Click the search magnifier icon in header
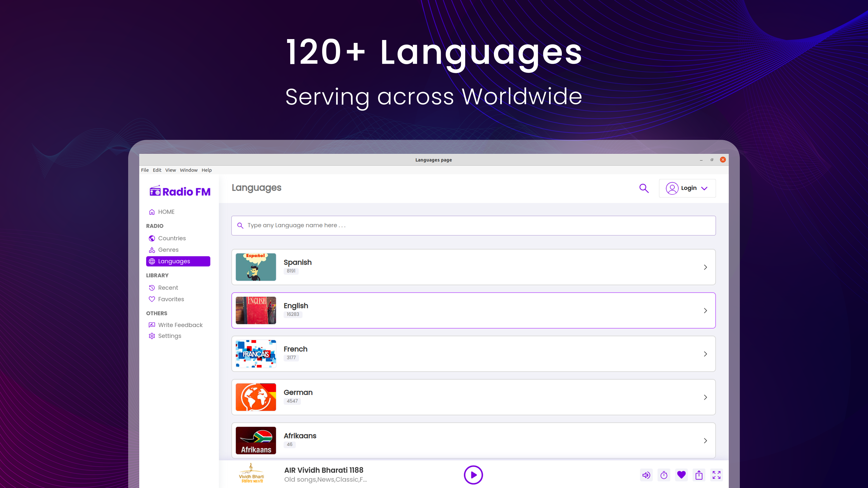Image resolution: width=868 pixels, height=488 pixels. (644, 188)
